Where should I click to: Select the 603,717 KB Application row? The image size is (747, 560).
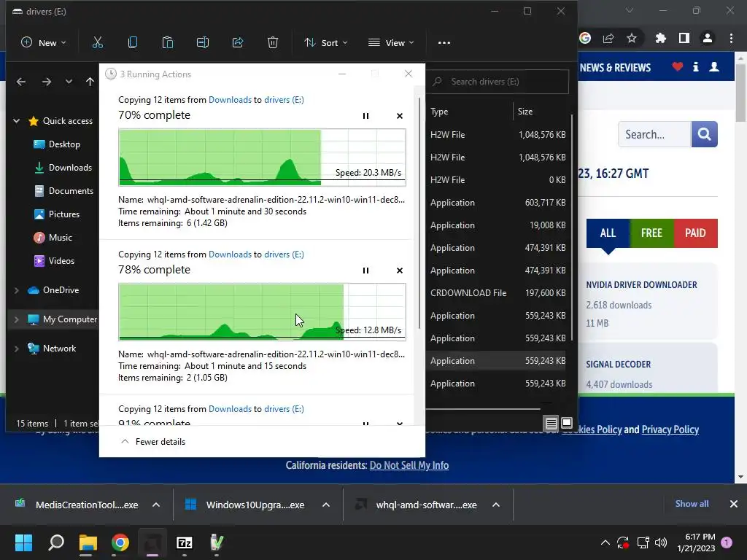point(498,203)
